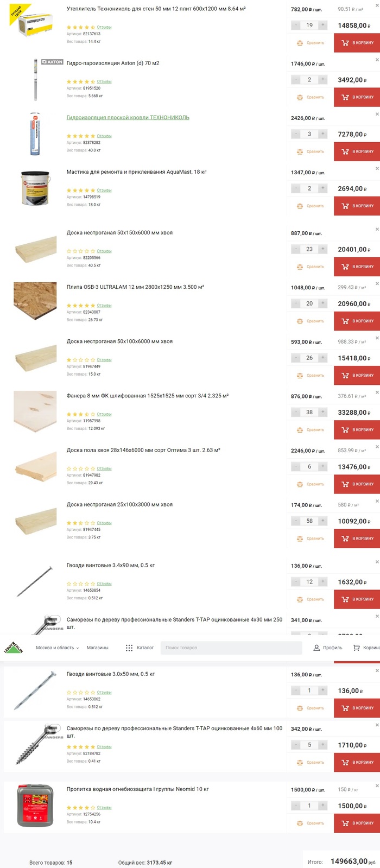Add Доска нестроганая 50x150x6000 to cart
Image resolution: width=380 pixels, height=868 pixels.
tap(357, 267)
